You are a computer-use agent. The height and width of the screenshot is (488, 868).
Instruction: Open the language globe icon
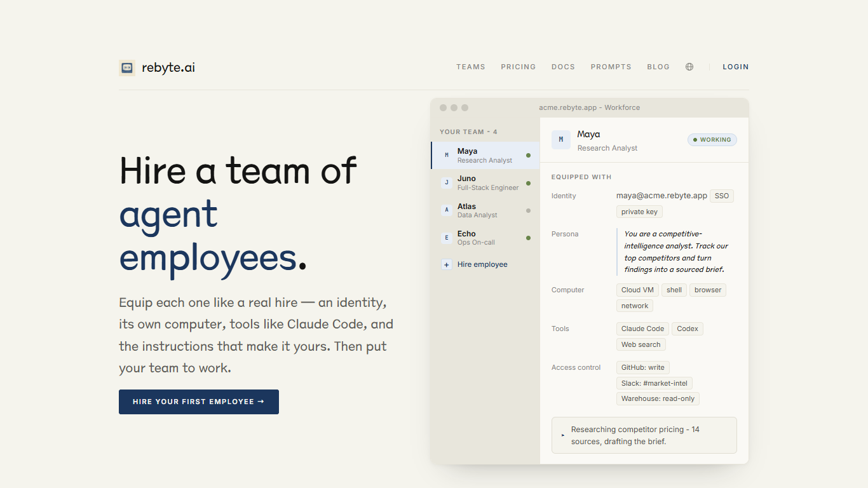pyautogui.click(x=689, y=67)
